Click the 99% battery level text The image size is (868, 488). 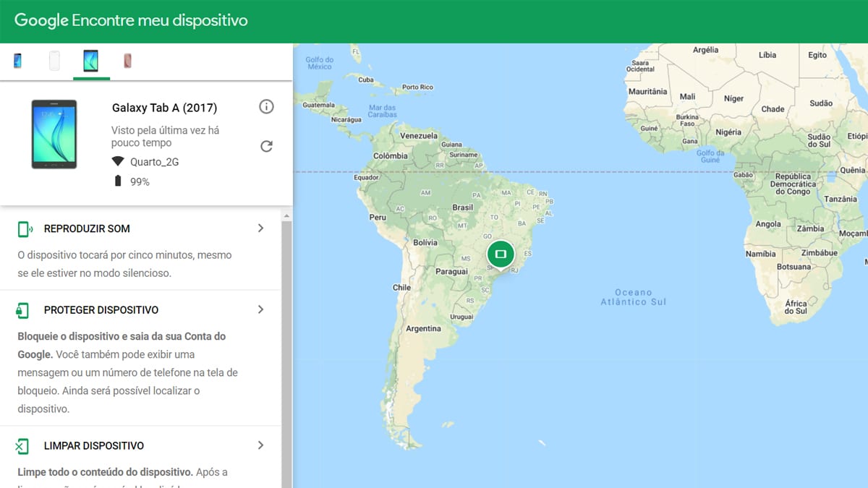pyautogui.click(x=140, y=181)
